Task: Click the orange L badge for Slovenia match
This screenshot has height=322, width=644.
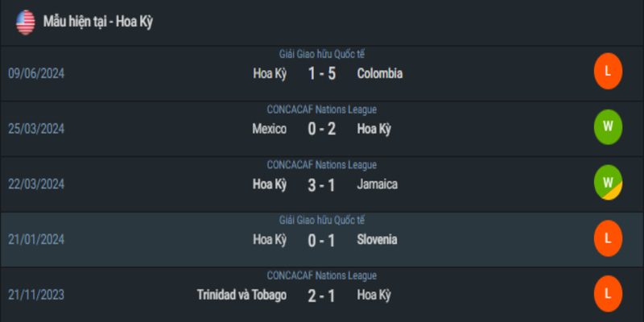Action: (x=608, y=238)
